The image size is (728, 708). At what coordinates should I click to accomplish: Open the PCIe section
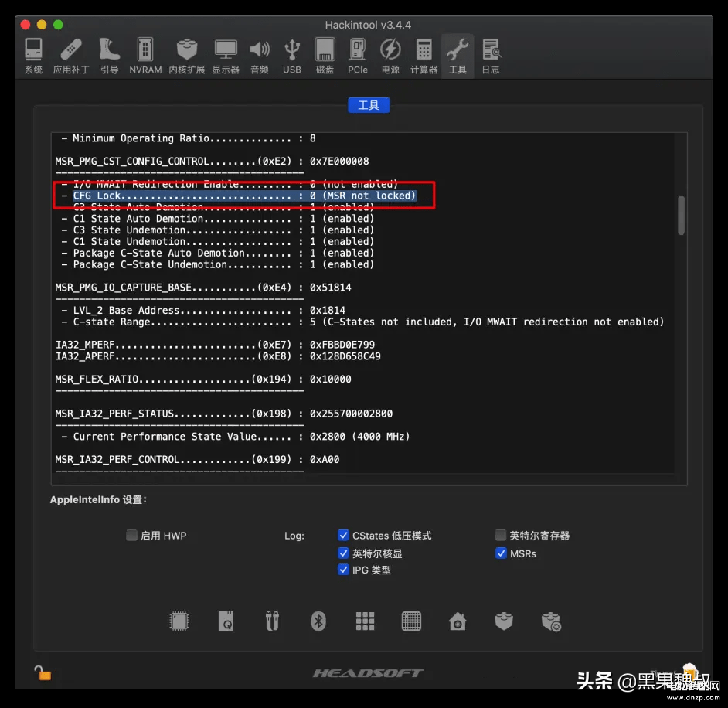[358, 56]
